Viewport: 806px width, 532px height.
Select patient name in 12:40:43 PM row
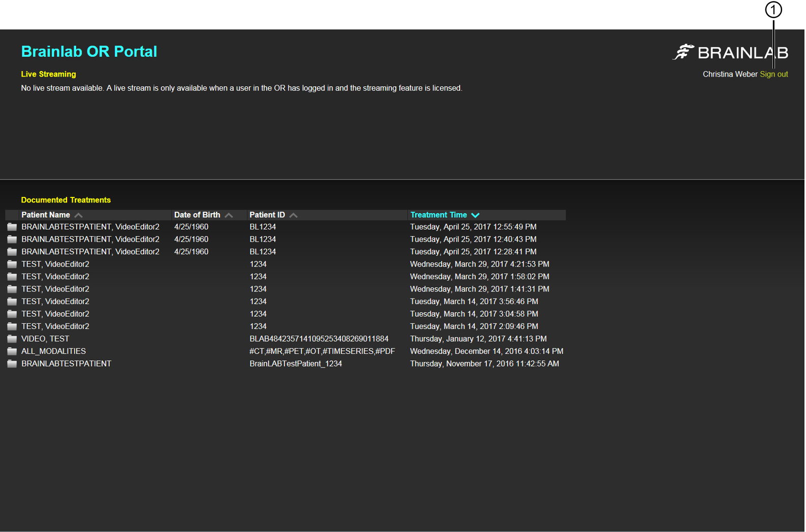coord(90,239)
